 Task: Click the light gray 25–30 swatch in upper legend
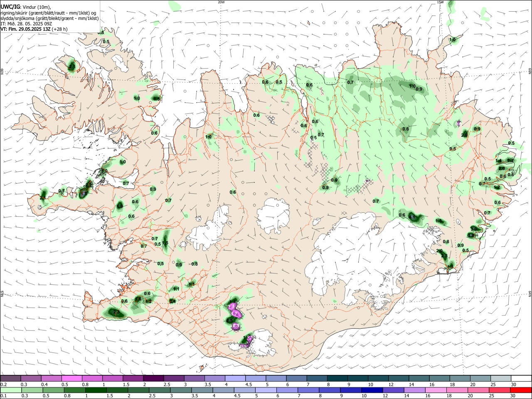[501, 379]
